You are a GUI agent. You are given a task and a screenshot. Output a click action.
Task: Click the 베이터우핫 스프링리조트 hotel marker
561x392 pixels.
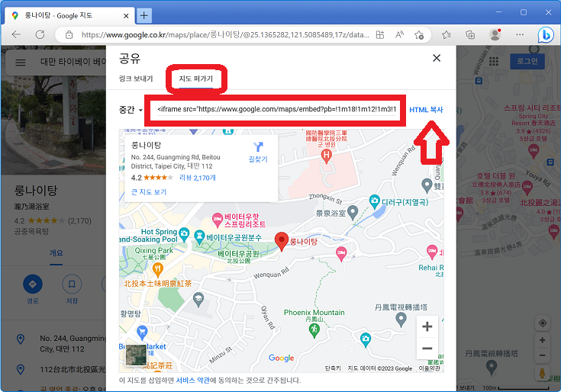218,220
